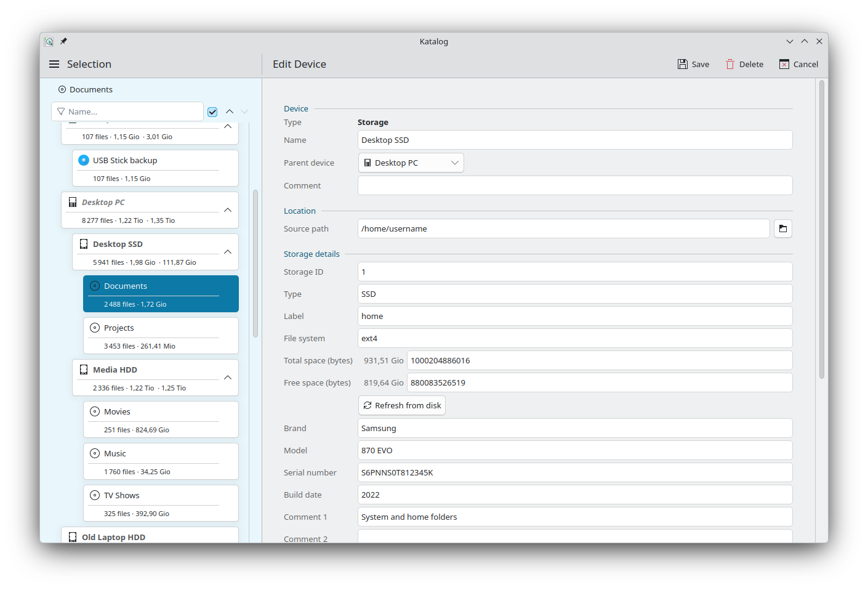Select the TV Shows catalog item
This screenshot has height=590, width=868.
[161, 503]
